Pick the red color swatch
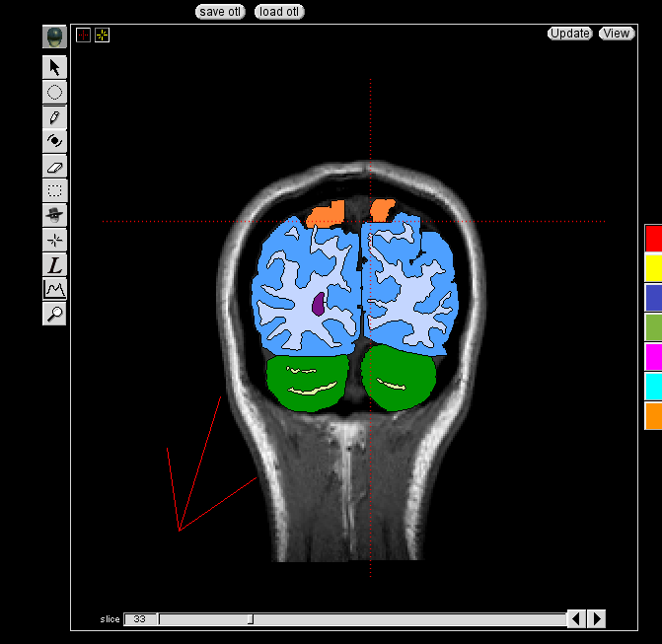The image size is (662, 644). point(653,238)
